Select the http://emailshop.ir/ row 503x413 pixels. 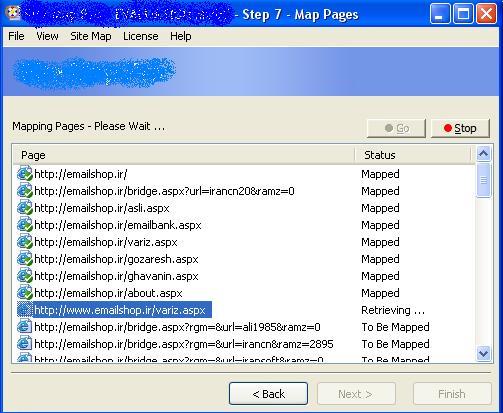(x=81, y=174)
